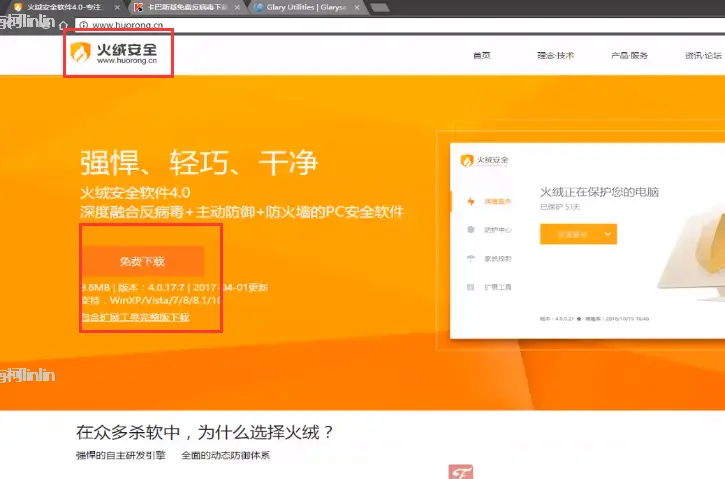Viewport: 725px width, 479px height.
Task: Click the 强悍、轻巧、干净 headline
Action: click(x=200, y=162)
